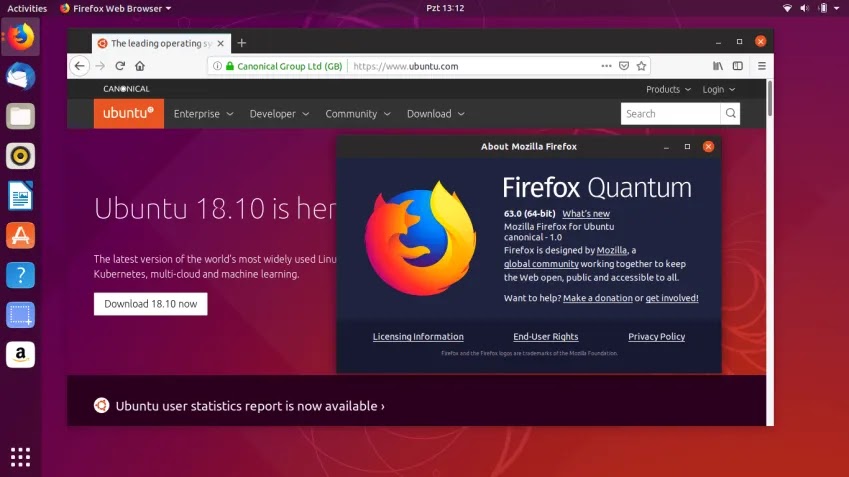Reload the current page in Firefox
Viewport: 849px width, 477px height.
tap(120, 66)
